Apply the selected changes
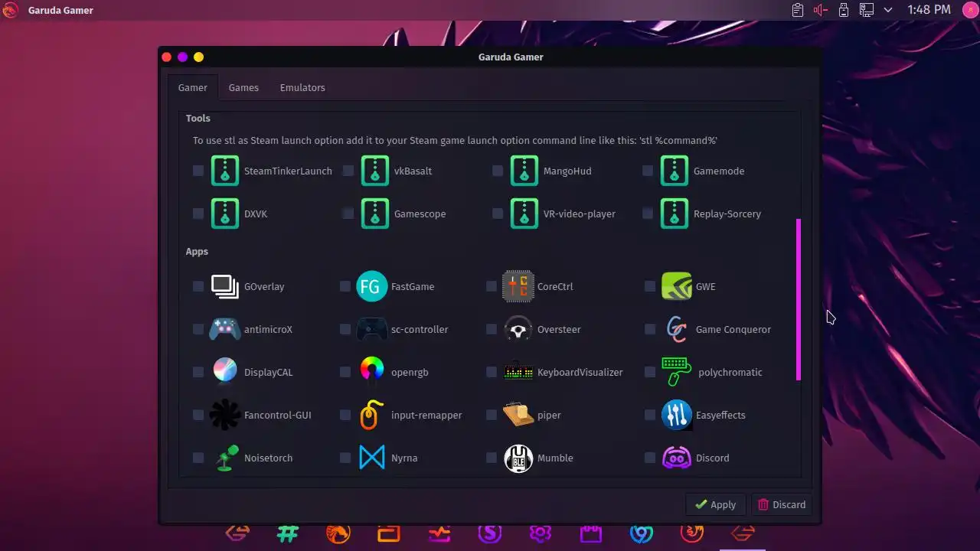The image size is (980, 551). (x=715, y=504)
